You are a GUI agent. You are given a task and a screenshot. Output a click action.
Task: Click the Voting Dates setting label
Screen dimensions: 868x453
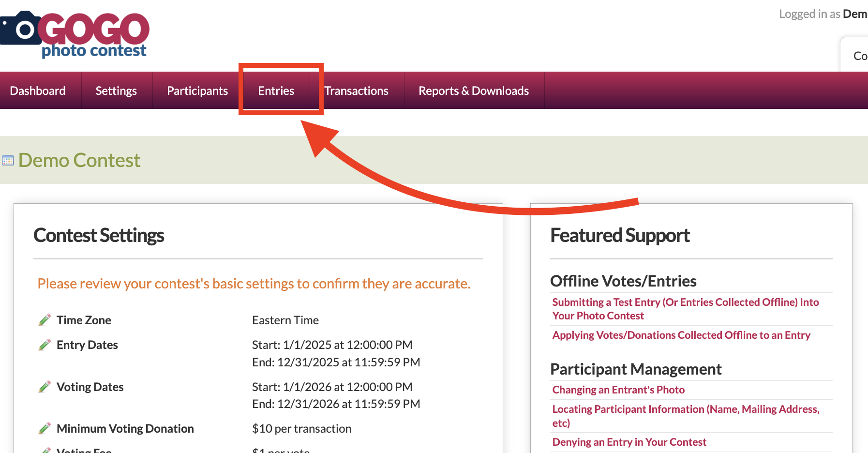click(90, 387)
